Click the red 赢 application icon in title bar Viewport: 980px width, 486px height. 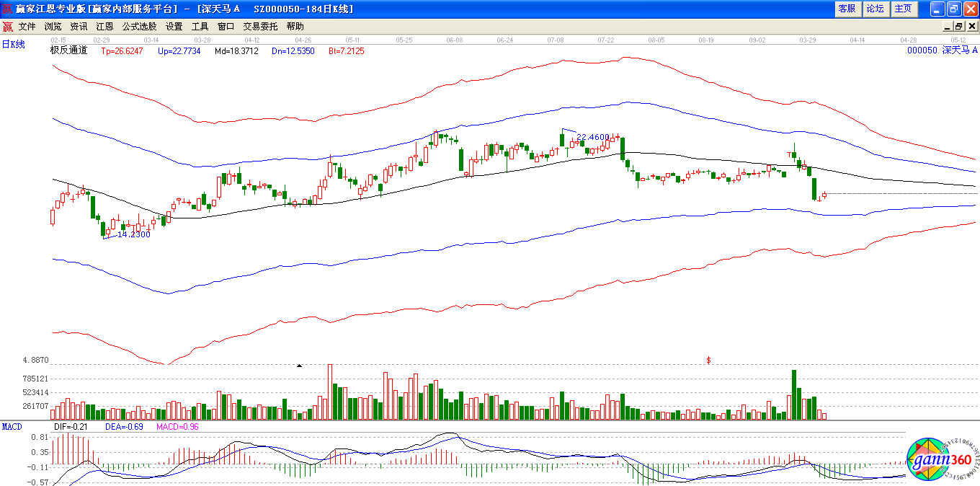[x=7, y=9]
